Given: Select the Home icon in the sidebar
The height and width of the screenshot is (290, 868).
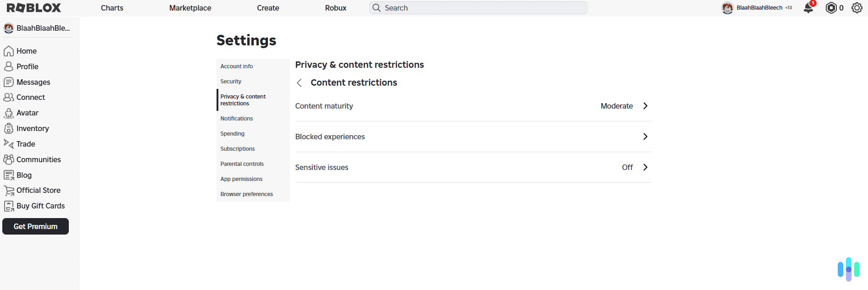Looking at the screenshot, I should pos(9,51).
